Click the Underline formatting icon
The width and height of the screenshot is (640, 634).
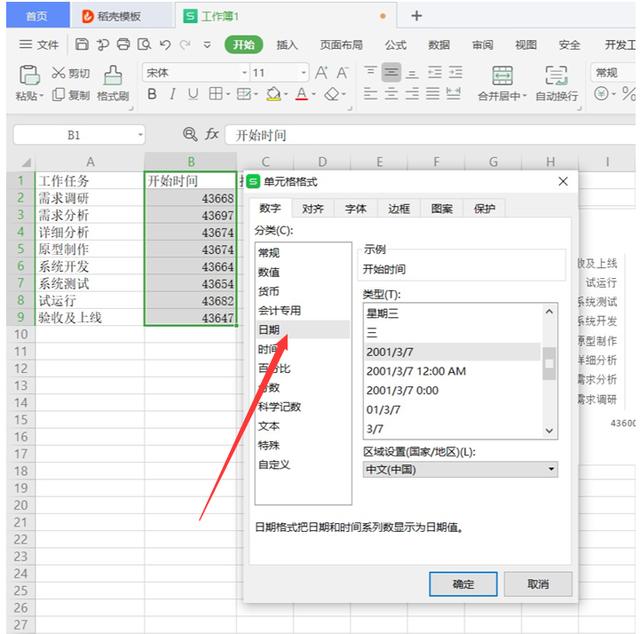(x=192, y=94)
